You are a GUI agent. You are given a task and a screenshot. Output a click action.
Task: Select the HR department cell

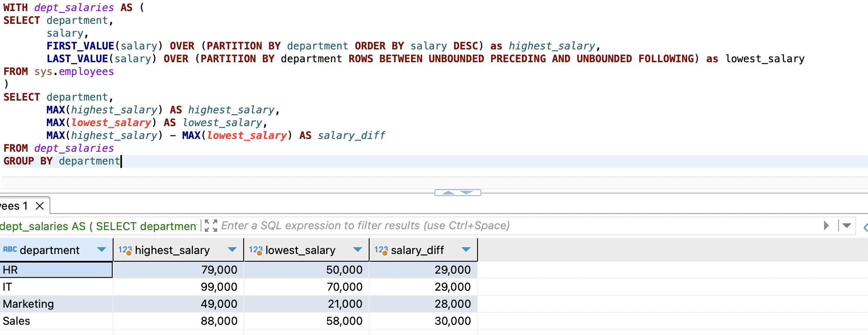tap(56, 270)
